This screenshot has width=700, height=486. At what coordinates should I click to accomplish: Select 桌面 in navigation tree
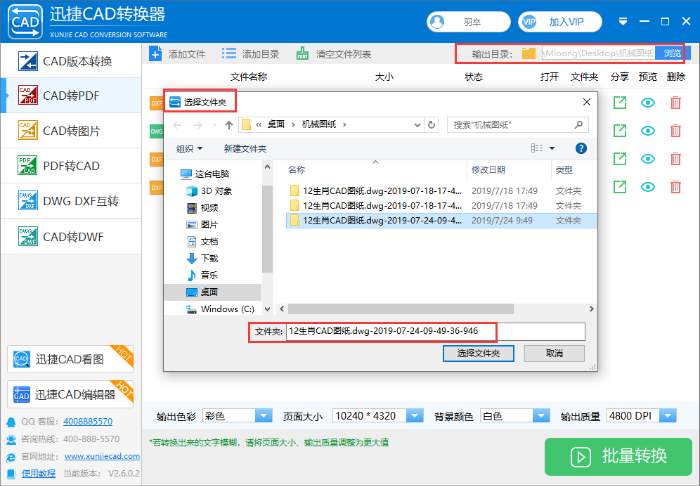click(213, 292)
